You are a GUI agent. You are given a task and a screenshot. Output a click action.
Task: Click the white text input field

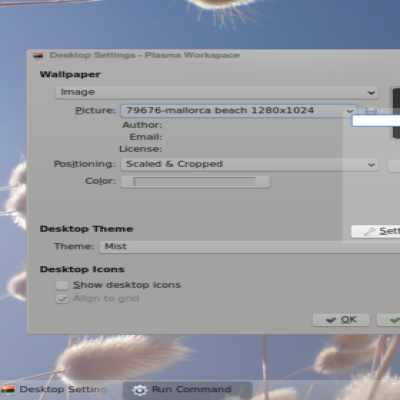click(376, 121)
